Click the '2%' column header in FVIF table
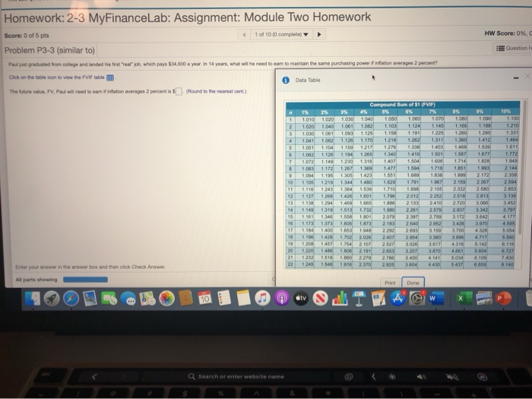This screenshot has width=532, height=399. coord(325,112)
